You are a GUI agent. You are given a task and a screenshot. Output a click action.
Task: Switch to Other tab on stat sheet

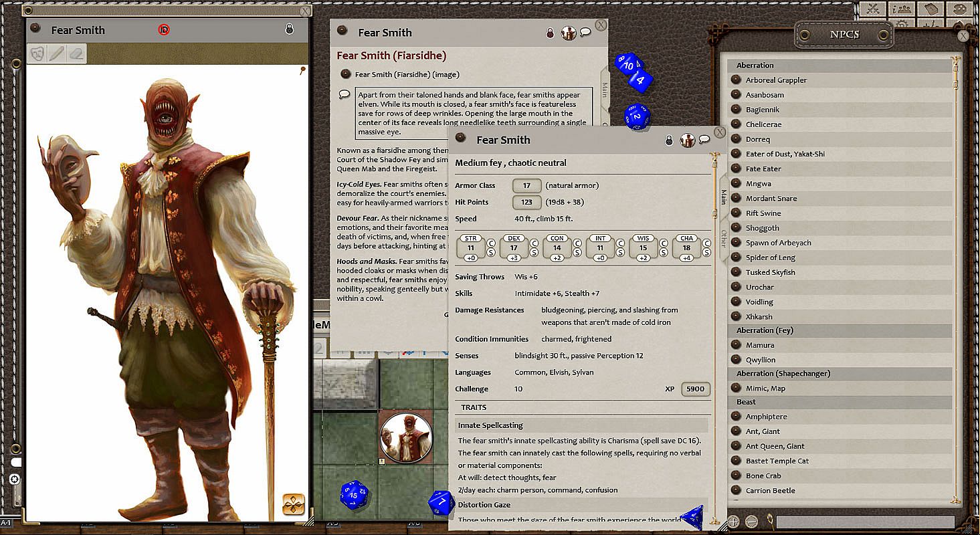[723, 239]
